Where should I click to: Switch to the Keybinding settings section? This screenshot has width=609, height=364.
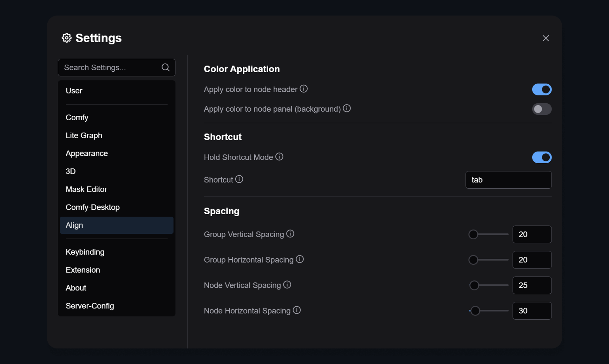pos(85,252)
